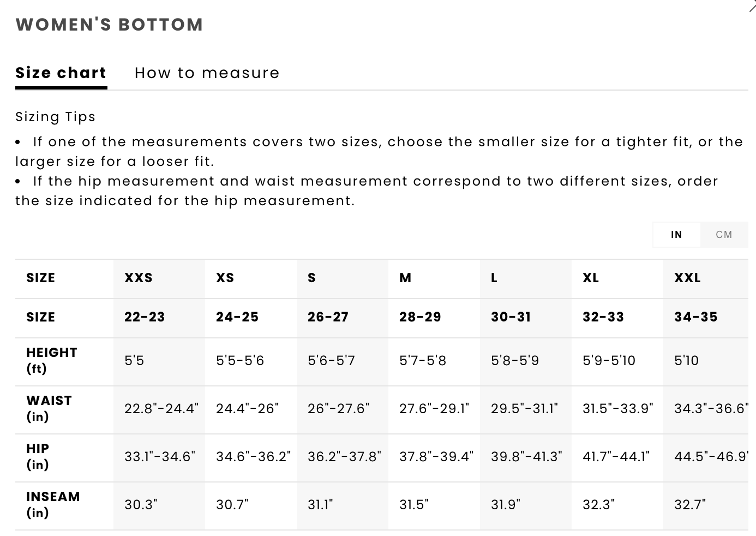Click the XXS size column header

pos(139,278)
